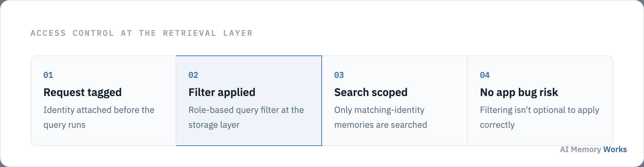This screenshot has width=644, height=167.
Task: Open the AI Memory Works branding link
Action: pos(593,149)
